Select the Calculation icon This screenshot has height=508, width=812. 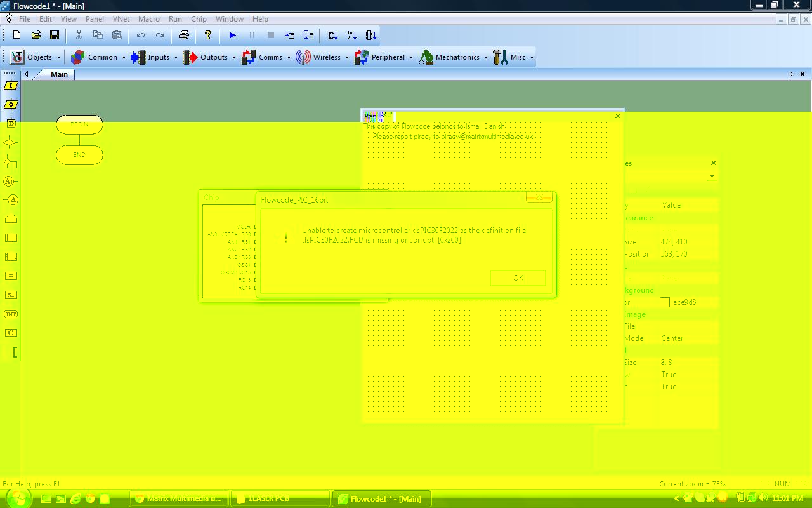pyautogui.click(x=11, y=276)
